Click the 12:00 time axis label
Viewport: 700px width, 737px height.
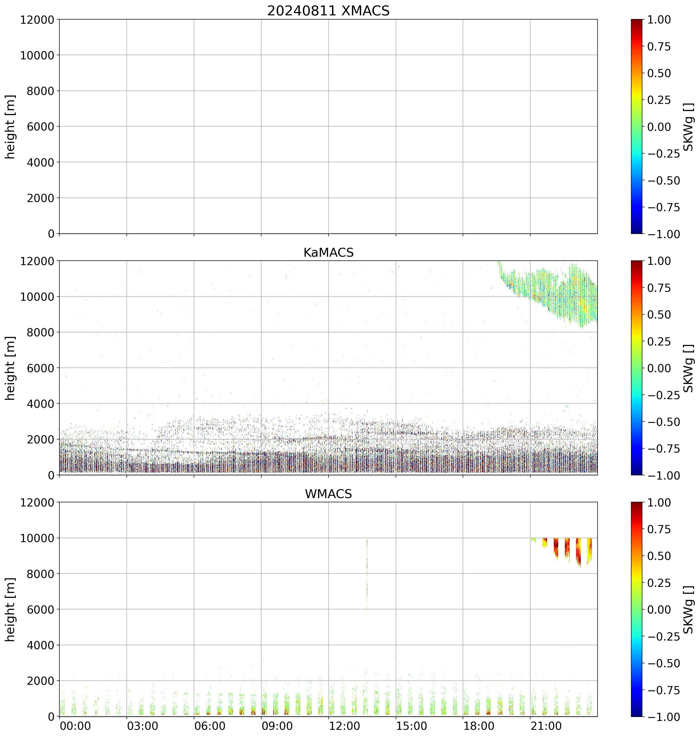pos(344,726)
